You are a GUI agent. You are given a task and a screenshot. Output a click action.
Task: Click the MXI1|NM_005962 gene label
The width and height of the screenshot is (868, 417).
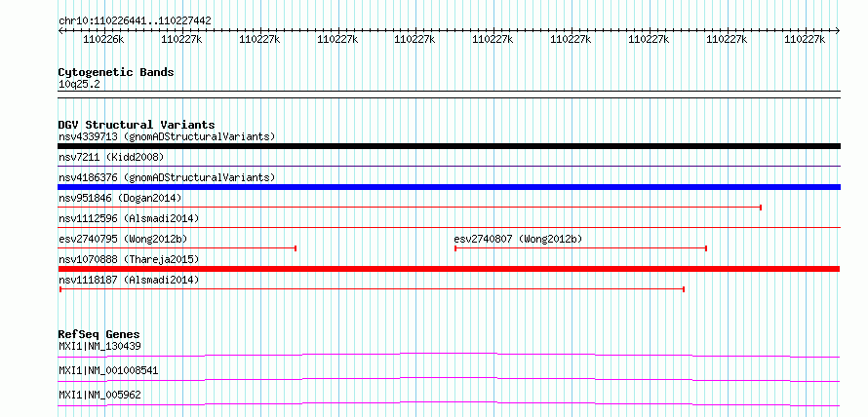point(99,395)
